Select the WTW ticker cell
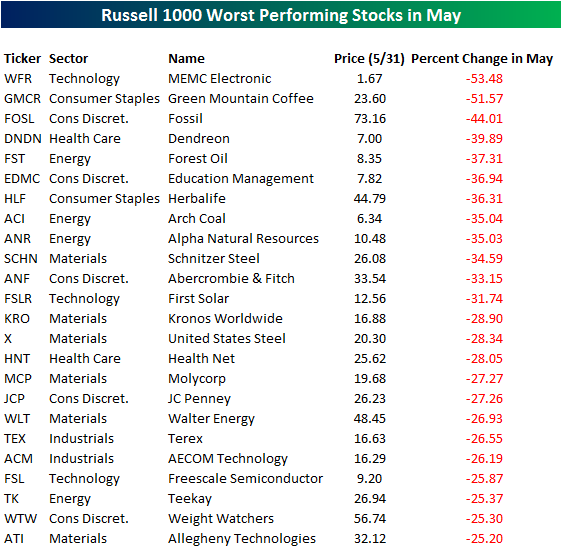The height and width of the screenshot is (552, 561). click(x=20, y=519)
